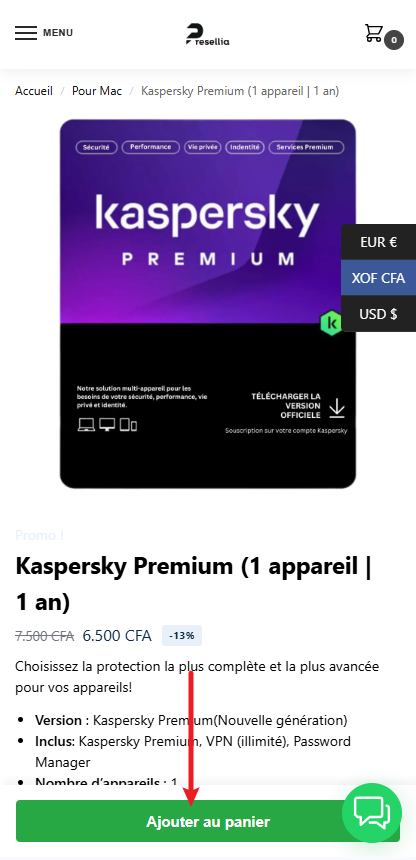Click the Kaspersky Premium product title
The width and height of the screenshot is (416, 860).
point(194,584)
